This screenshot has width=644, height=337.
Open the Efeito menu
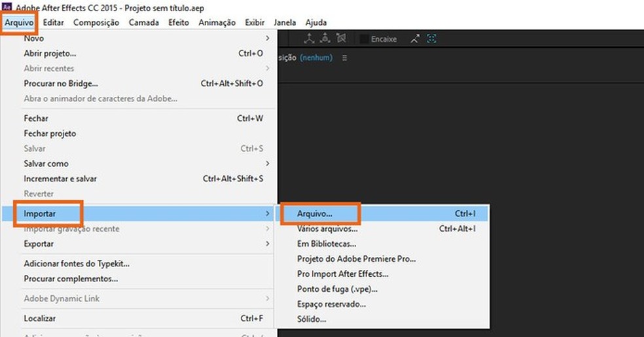(179, 23)
